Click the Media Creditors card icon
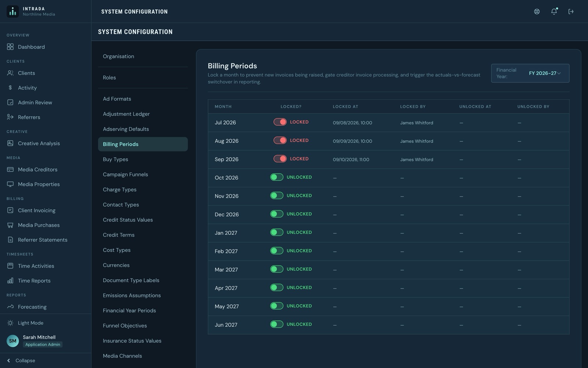 point(10,169)
